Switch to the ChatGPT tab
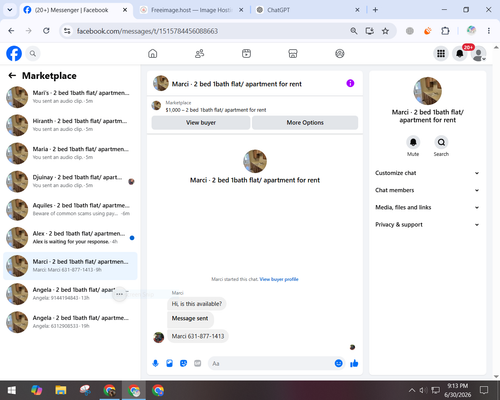The image size is (500, 400). click(x=304, y=10)
